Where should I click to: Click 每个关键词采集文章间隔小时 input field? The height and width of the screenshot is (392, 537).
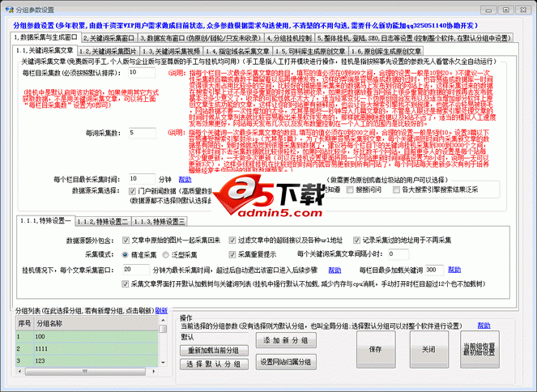pyautogui.click(x=398, y=254)
